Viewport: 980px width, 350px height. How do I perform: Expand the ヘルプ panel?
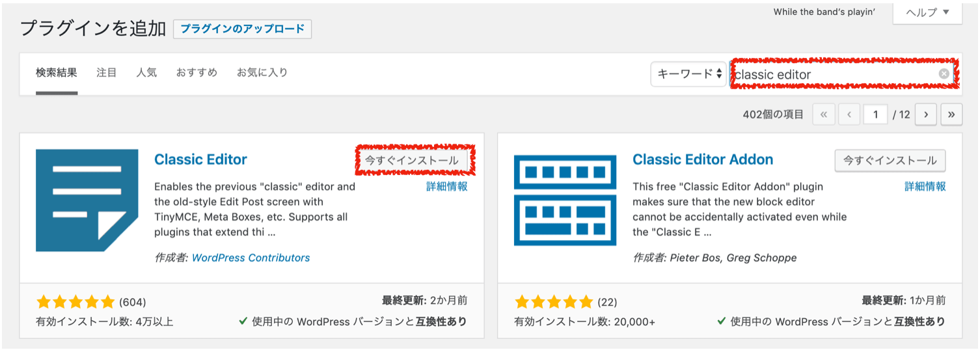(927, 12)
